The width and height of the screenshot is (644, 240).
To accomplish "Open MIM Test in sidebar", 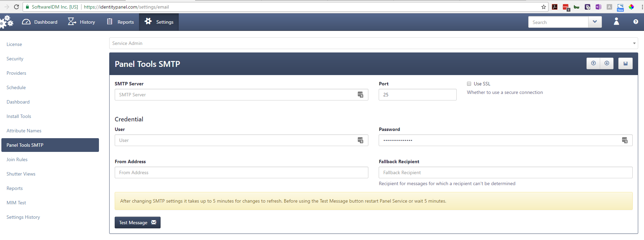I will 16,203.
